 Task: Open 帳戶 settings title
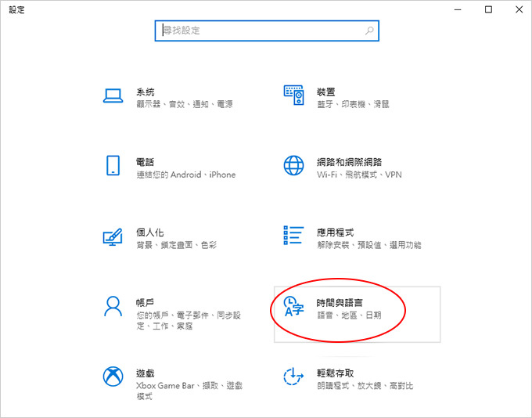tap(146, 302)
